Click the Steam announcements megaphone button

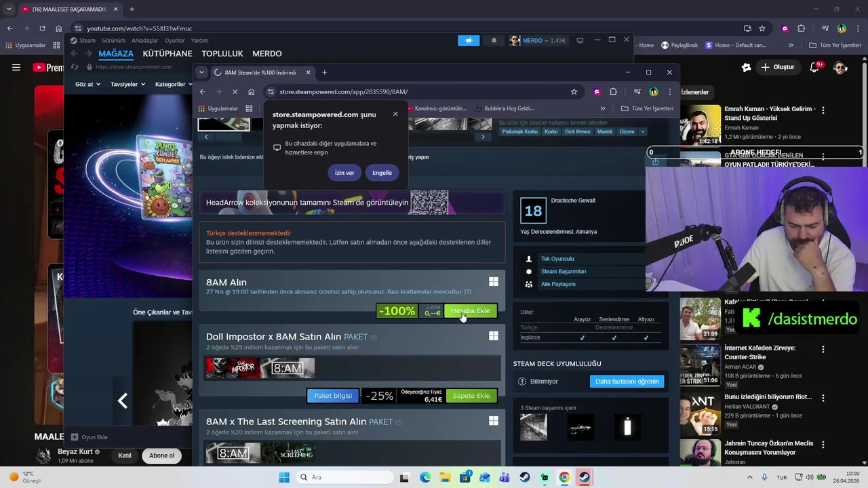pyautogui.click(x=469, y=41)
